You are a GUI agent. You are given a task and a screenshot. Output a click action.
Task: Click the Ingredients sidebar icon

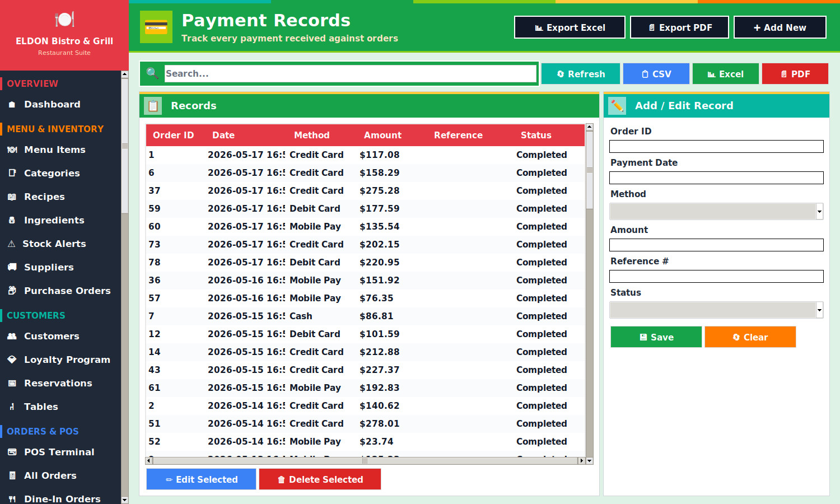click(x=12, y=221)
